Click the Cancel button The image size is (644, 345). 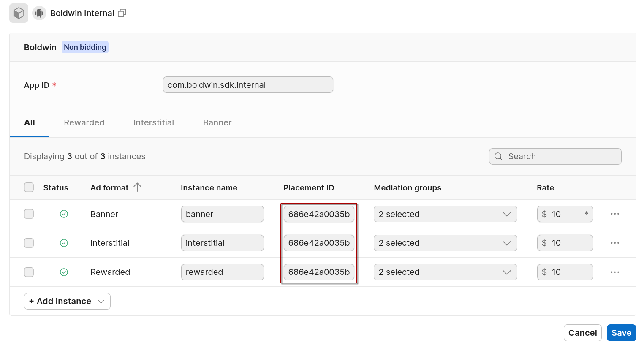tap(582, 332)
